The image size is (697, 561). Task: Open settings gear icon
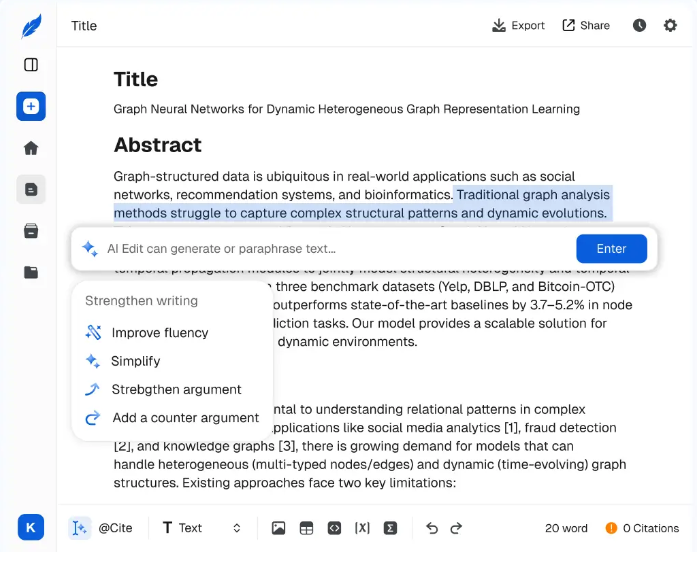coord(670,25)
